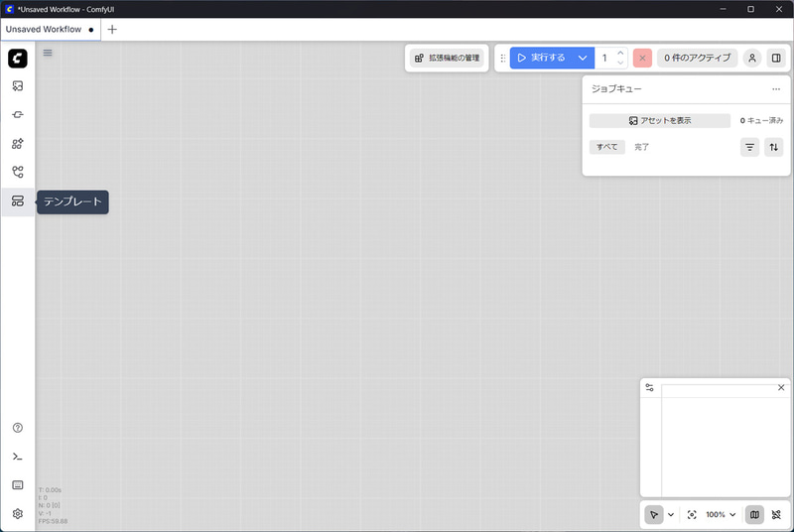Open the 100% zoom dropdown

point(721,515)
